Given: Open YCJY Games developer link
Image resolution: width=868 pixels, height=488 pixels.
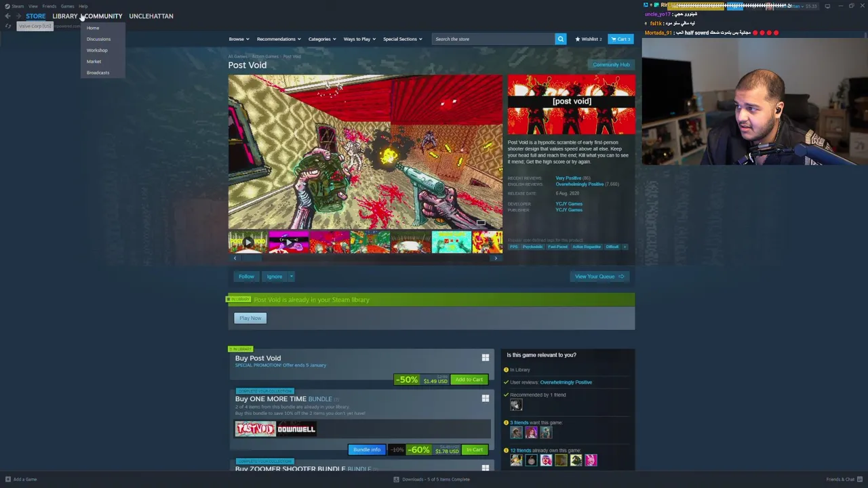Looking at the screenshot, I should tap(569, 203).
